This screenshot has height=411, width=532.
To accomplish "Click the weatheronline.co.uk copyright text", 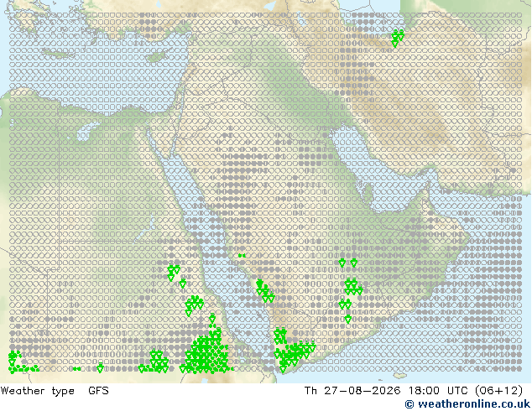I will click(x=467, y=404).
